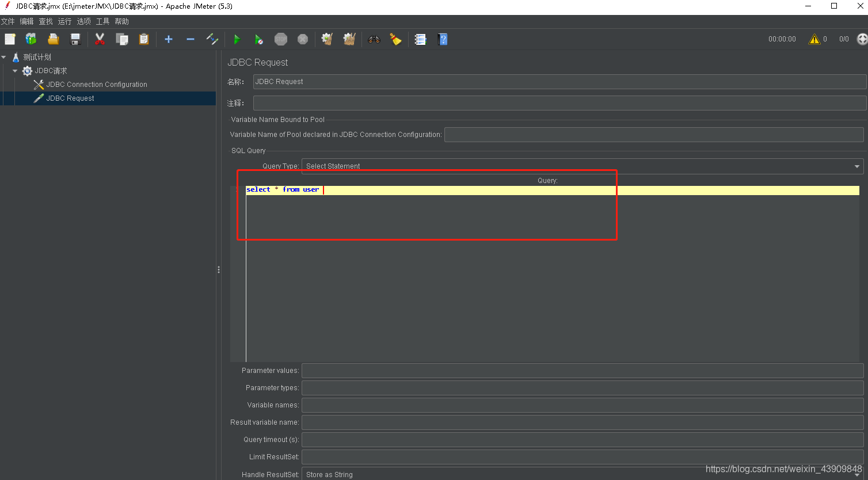Screen dimensions: 868x480
Task: Open the 编辑 menu
Action: click(x=27, y=21)
